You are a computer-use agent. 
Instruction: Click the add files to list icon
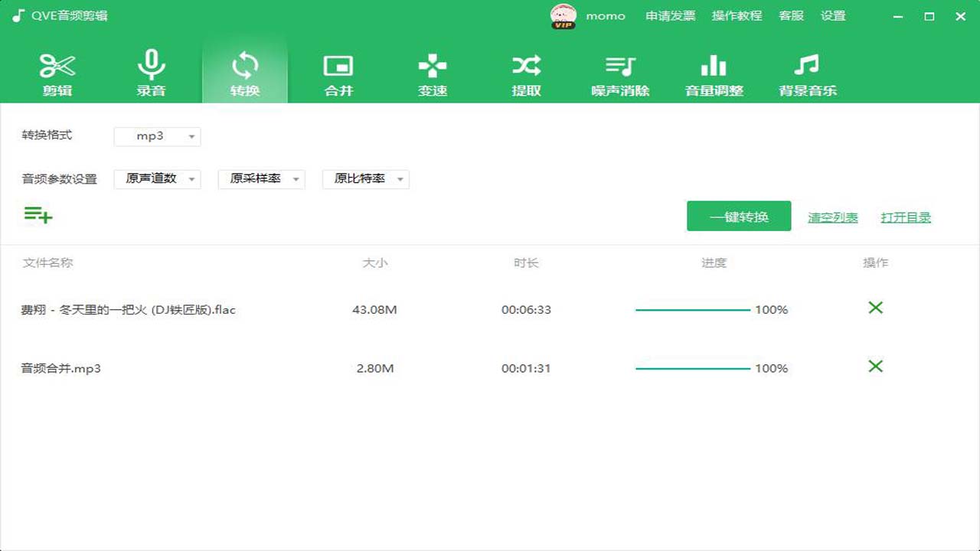(x=38, y=215)
